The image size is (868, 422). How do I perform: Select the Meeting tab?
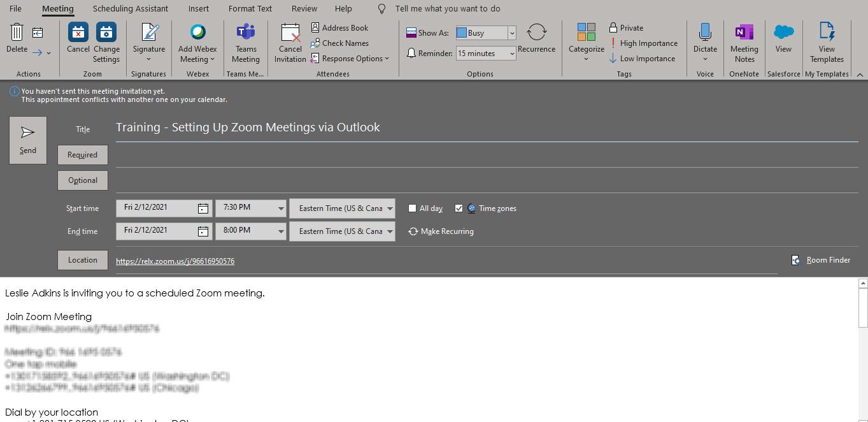[x=58, y=9]
